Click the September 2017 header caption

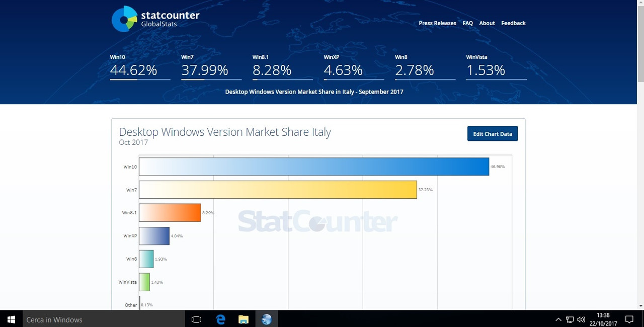314,92
